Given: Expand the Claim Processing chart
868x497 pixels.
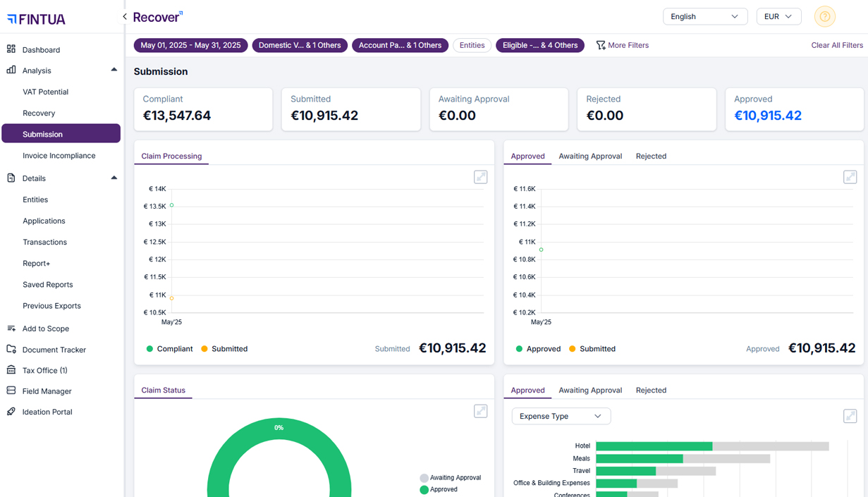Looking at the screenshot, I should pos(480,177).
